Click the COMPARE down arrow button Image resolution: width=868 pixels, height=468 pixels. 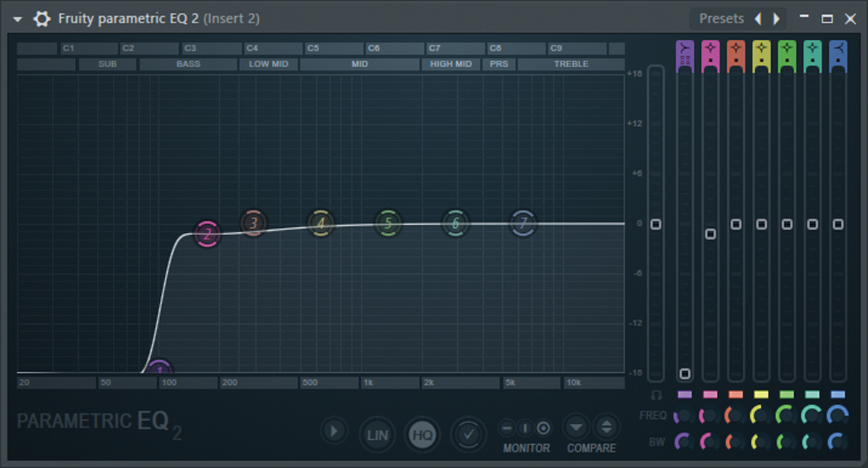click(x=576, y=427)
